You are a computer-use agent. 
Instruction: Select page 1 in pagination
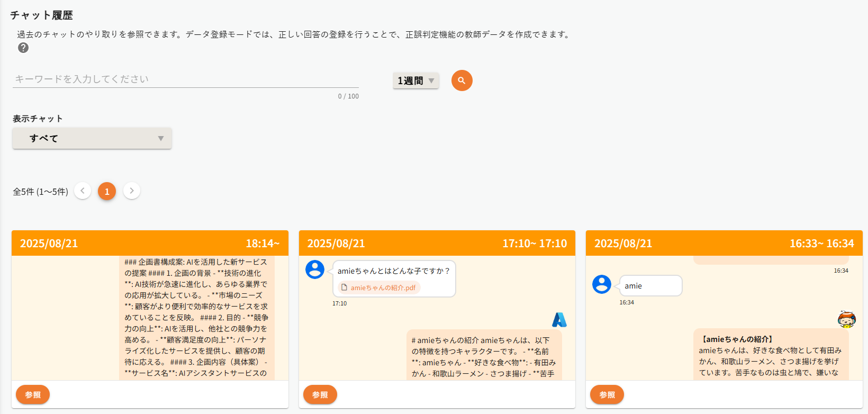point(107,191)
